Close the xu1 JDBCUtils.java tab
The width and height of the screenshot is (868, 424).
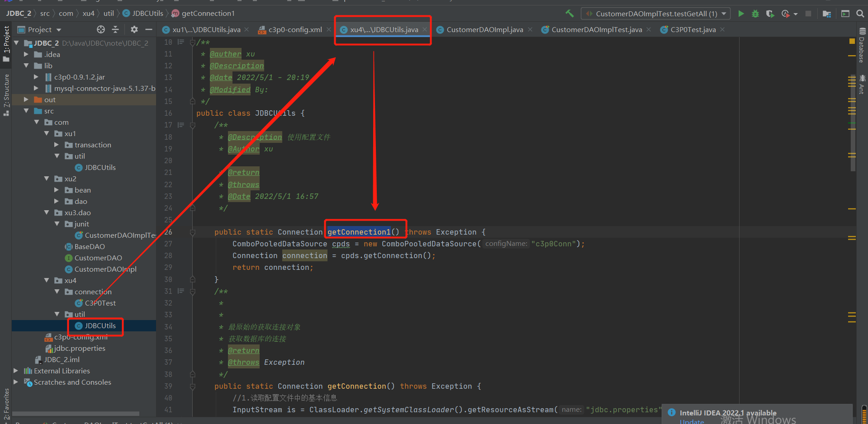pos(247,29)
